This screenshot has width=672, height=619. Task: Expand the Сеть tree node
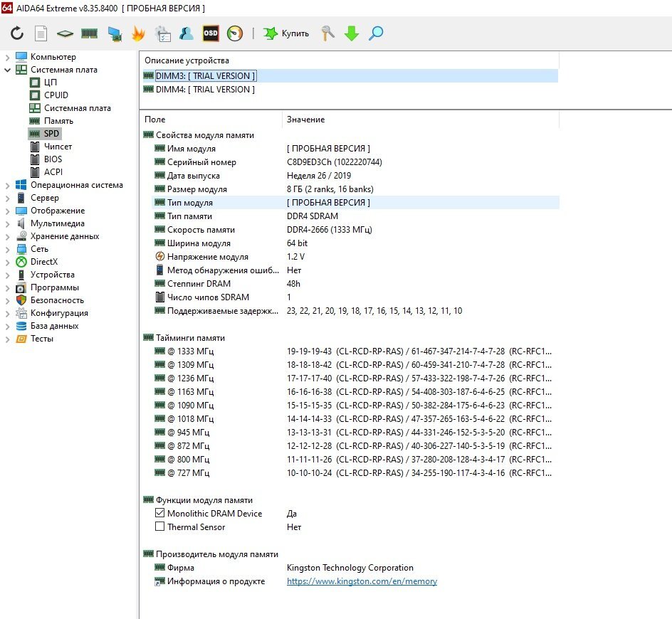click(7, 249)
